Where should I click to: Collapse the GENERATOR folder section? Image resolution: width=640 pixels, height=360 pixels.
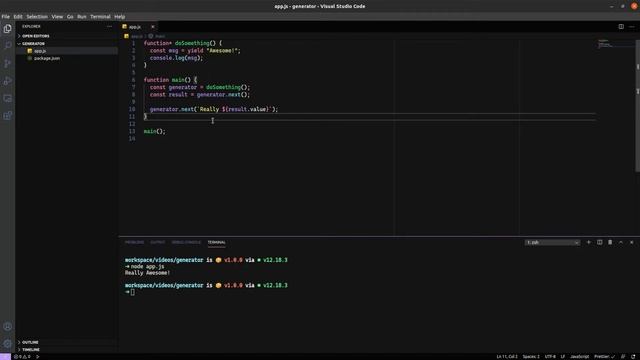[x=67, y=43]
